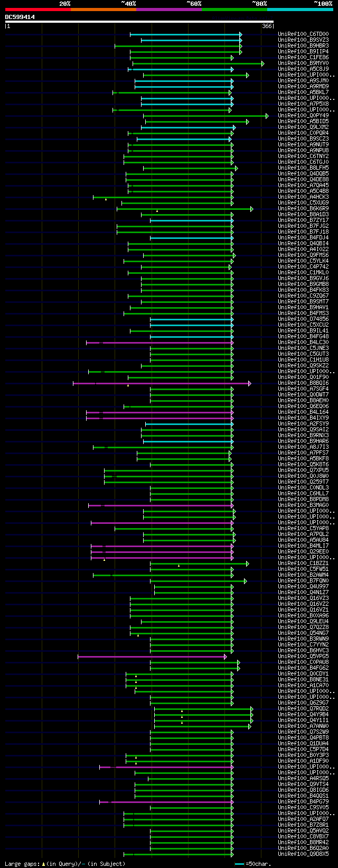Click the green ~80% identity legend segment

tap(234, 10)
